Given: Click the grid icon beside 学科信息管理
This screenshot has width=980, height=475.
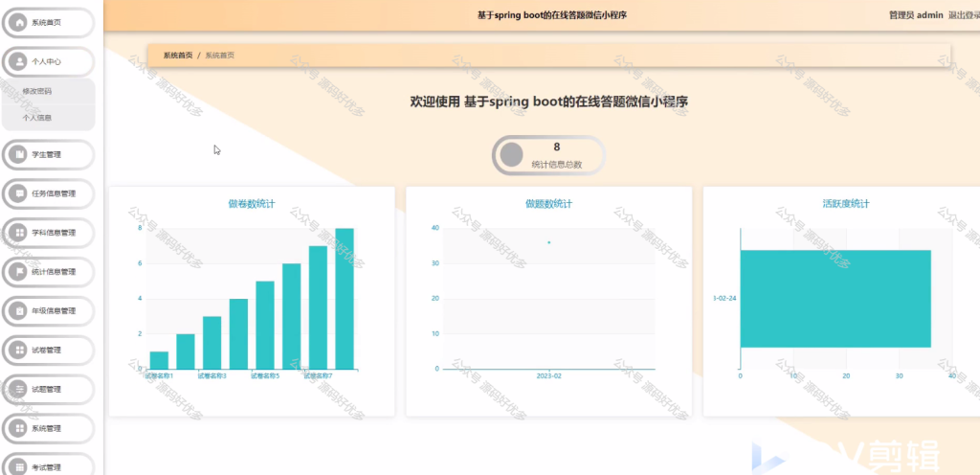Looking at the screenshot, I should (x=19, y=233).
